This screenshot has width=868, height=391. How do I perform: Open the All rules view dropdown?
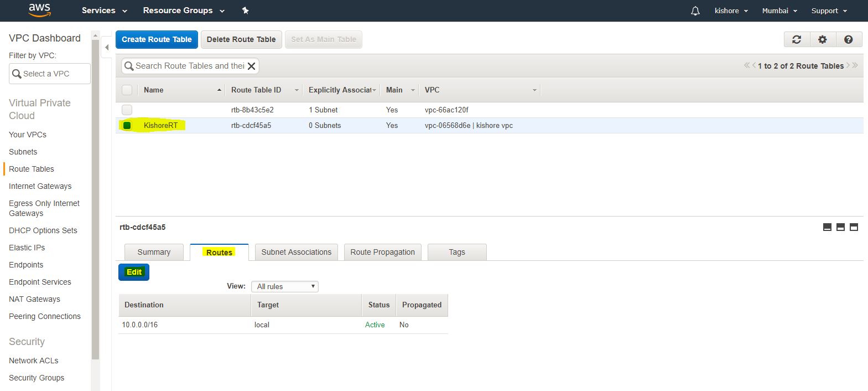(x=285, y=286)
